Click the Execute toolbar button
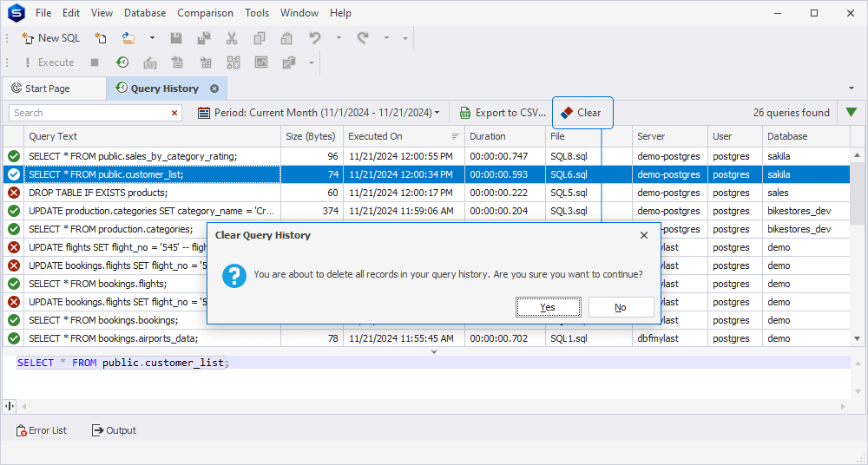The width and height of the screenshot is (868, 465). tap(49, 62)
